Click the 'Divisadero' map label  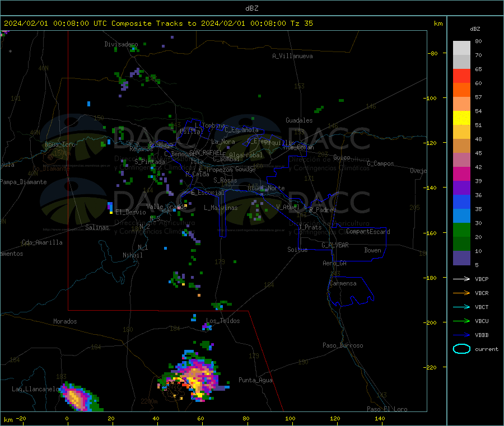[121, 44]
